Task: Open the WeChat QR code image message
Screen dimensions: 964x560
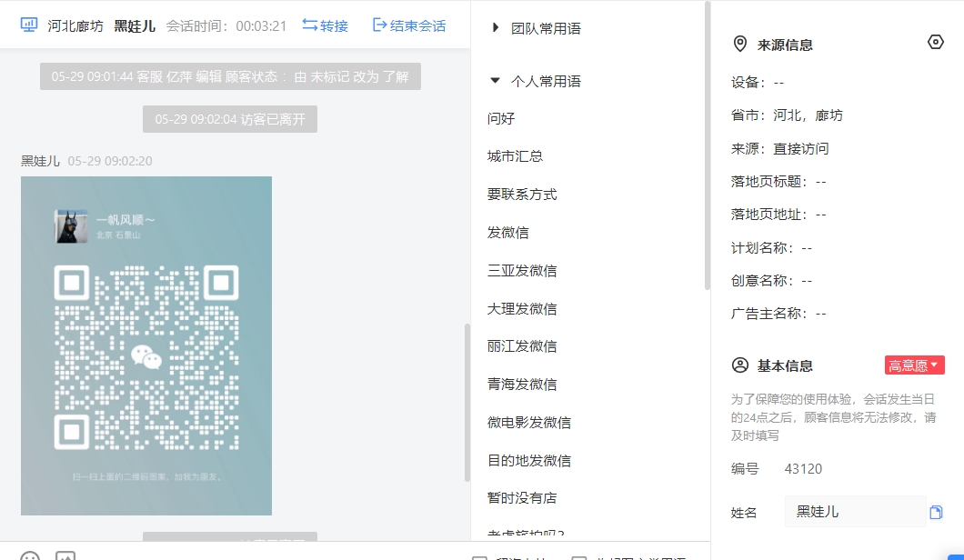Action: pos(146,345)
